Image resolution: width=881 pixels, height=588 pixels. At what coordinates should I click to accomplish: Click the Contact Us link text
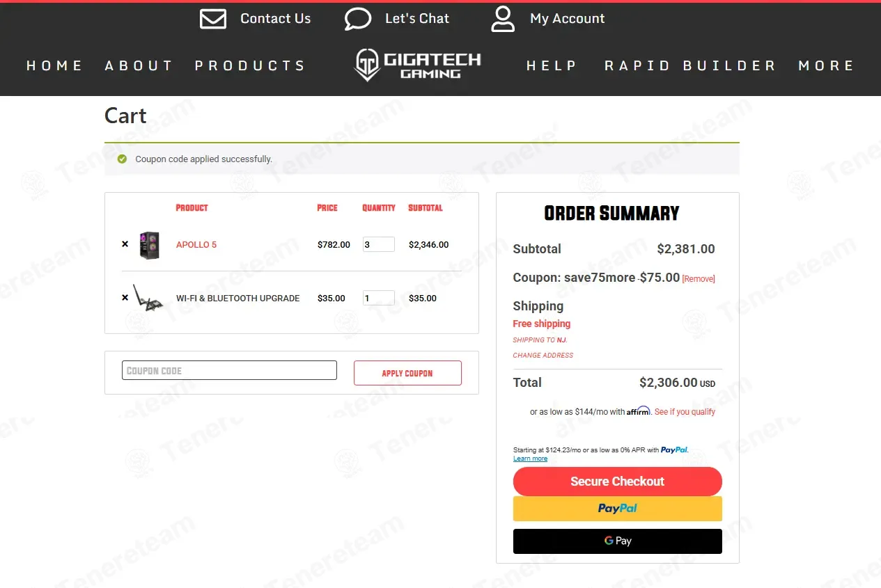276,19
